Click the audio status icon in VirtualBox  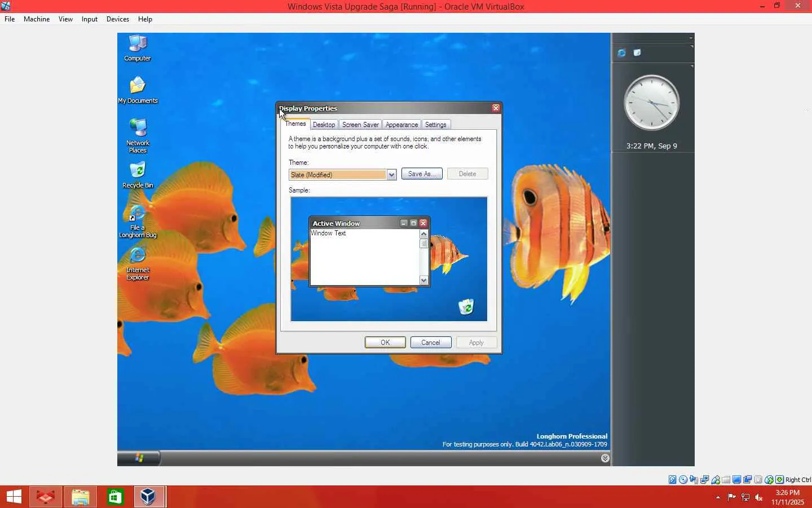click(694, 480)
